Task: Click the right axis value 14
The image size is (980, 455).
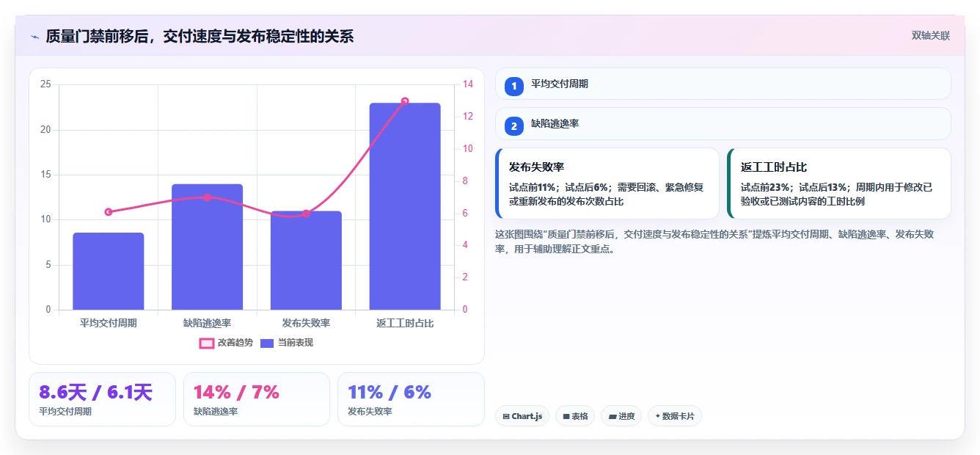Action: coord(467,84)
